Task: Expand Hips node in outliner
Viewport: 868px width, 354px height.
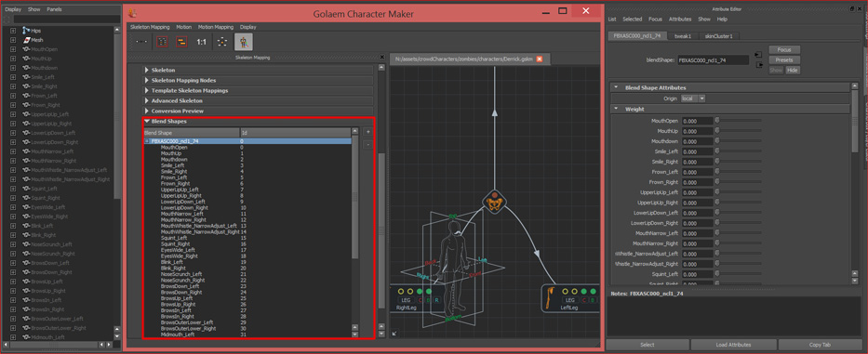Action: tap(13, 31)
